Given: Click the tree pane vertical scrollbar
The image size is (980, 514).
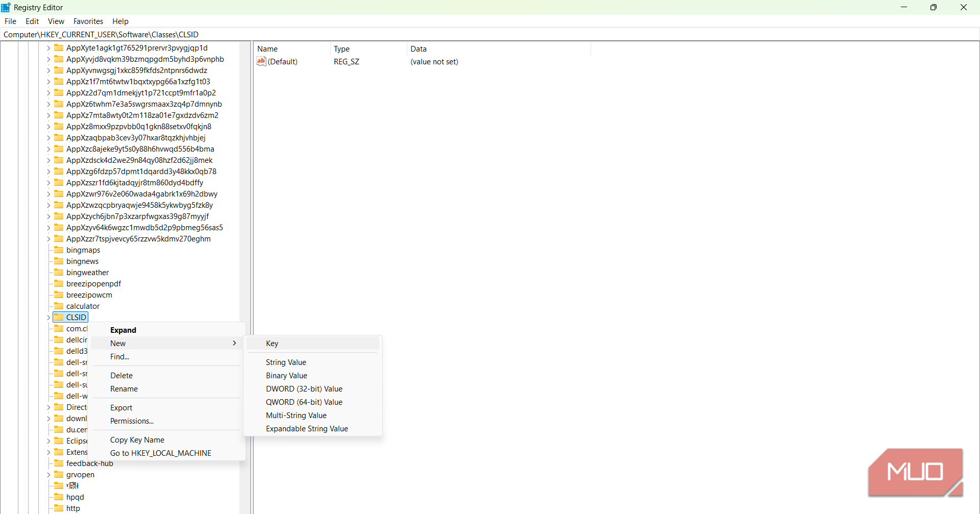Looking at the screenshot, I should (x=244, y=278).
